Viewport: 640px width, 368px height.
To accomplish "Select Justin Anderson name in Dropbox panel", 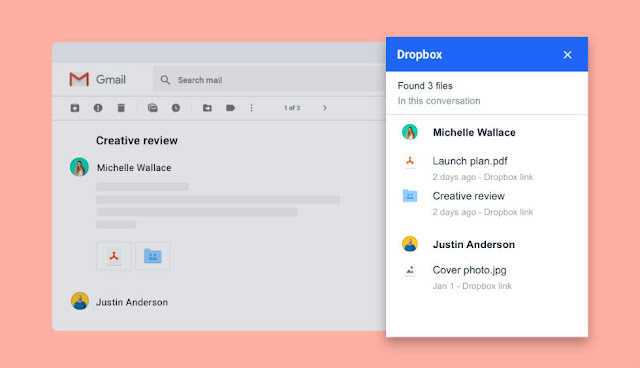I will 473,244.
